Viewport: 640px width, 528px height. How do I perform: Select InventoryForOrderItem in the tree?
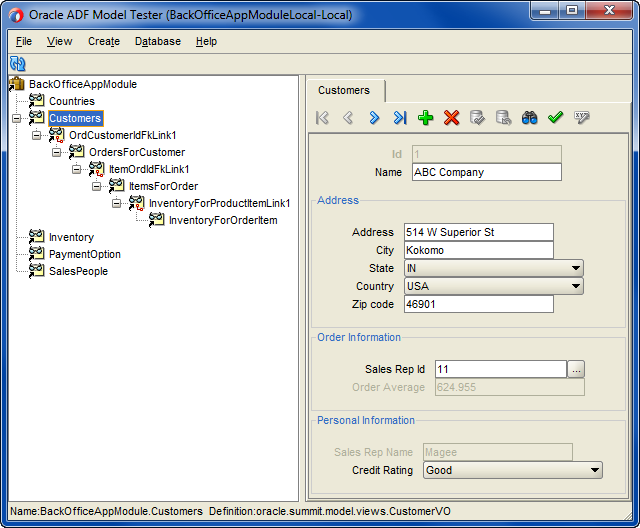223,220
